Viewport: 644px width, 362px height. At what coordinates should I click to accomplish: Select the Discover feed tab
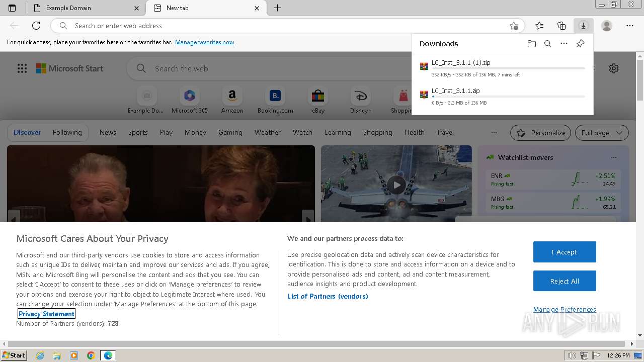click(27, 133)
